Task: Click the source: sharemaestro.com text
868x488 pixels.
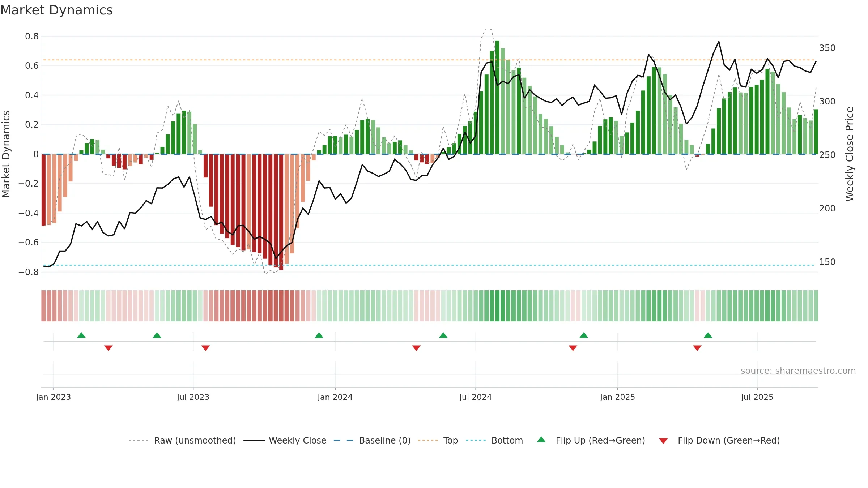Action: coord(798,371)
